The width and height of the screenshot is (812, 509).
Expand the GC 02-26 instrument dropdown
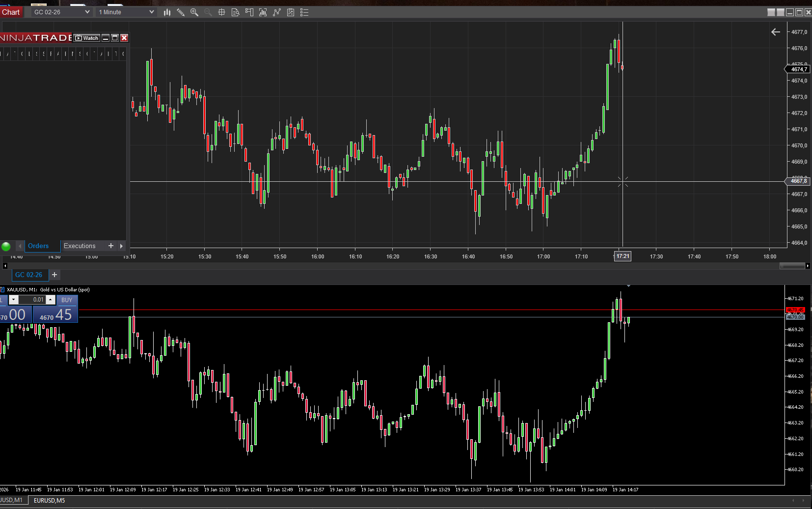click(87, 12)
